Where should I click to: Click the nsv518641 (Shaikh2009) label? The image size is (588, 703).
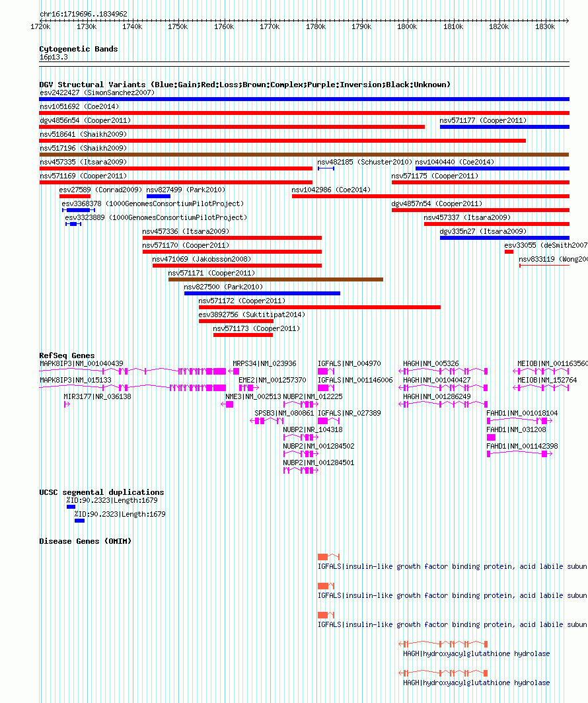point(83,135)
